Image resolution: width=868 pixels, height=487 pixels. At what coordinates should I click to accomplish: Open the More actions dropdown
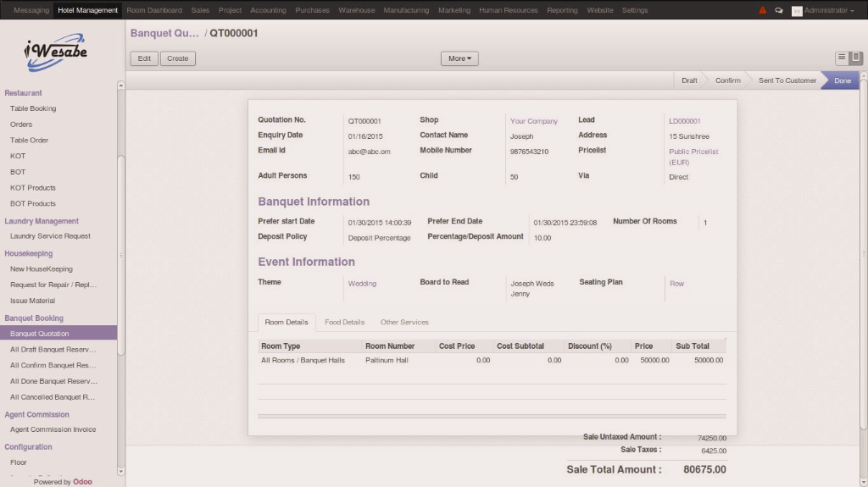[x=460, y=58]
